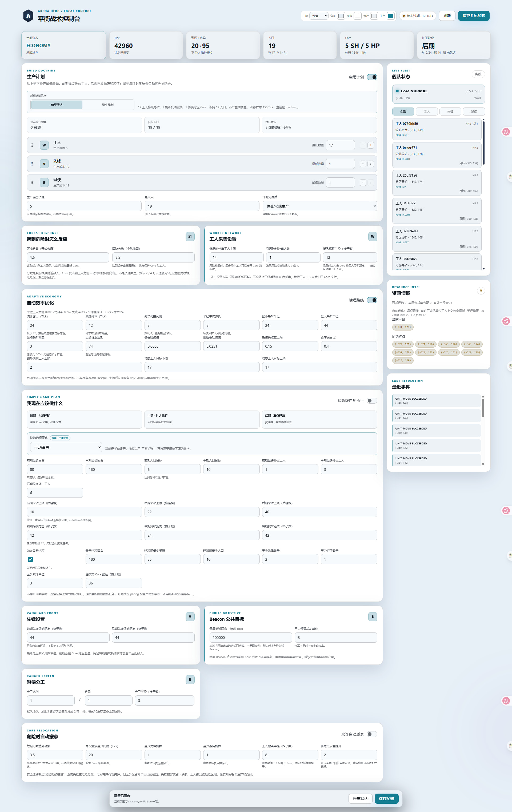Click the V badge in the 先锋 production row
This screenshot has width=512, height=812.
[x=44, y=164]
